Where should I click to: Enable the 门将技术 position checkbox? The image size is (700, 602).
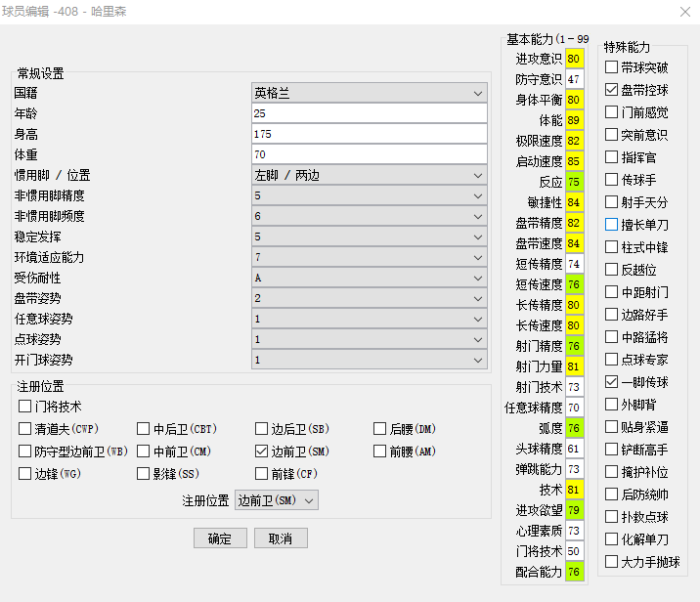25,407
